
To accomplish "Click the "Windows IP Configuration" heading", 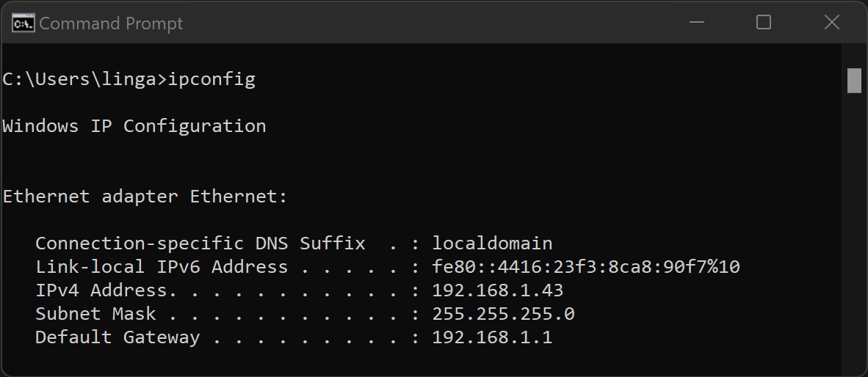I will pyautogui.click(x=134, y=126).
